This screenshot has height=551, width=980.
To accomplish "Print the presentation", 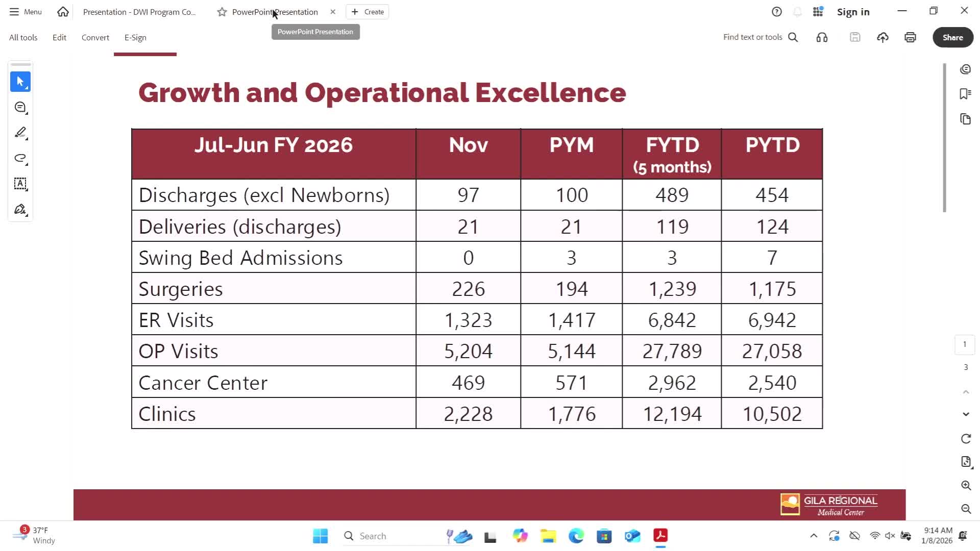I will (x=910, y=37).
